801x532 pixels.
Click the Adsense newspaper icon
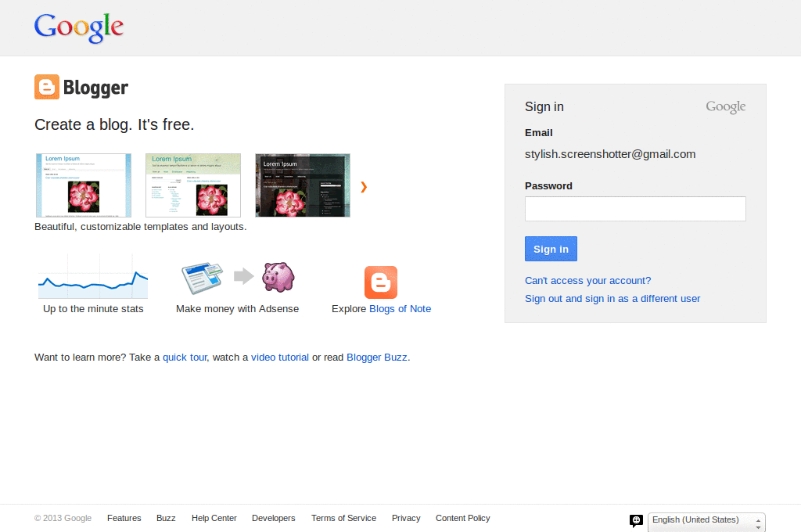(x=203, y=278)
